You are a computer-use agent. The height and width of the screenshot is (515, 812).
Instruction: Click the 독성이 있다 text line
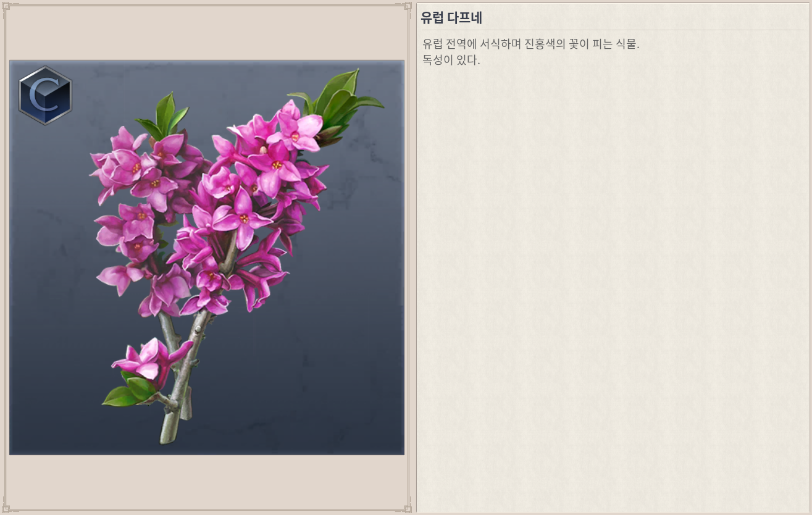[451, 61]
